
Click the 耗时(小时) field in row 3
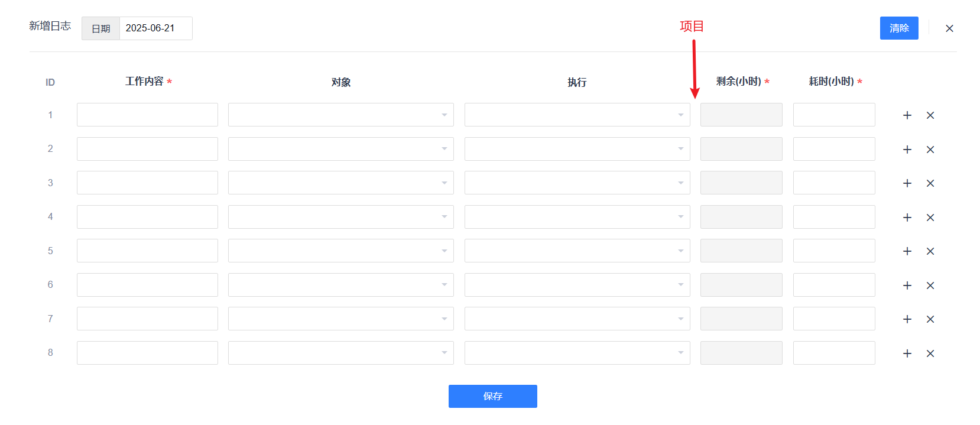[834, 183]
